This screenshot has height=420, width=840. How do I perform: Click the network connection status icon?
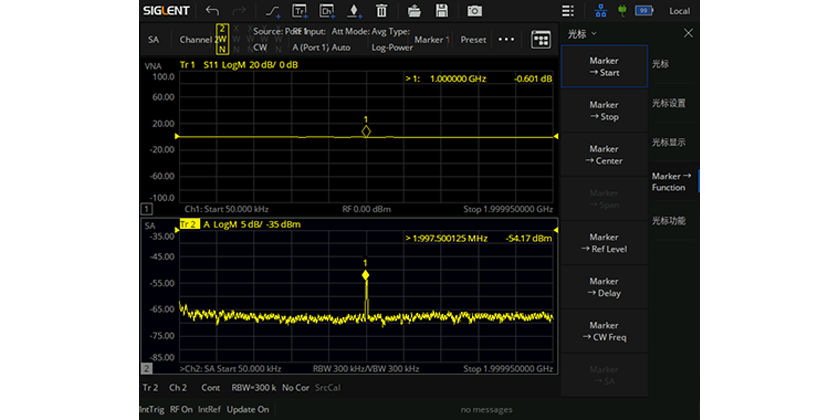pyautogui.click(x=600, y=11)
